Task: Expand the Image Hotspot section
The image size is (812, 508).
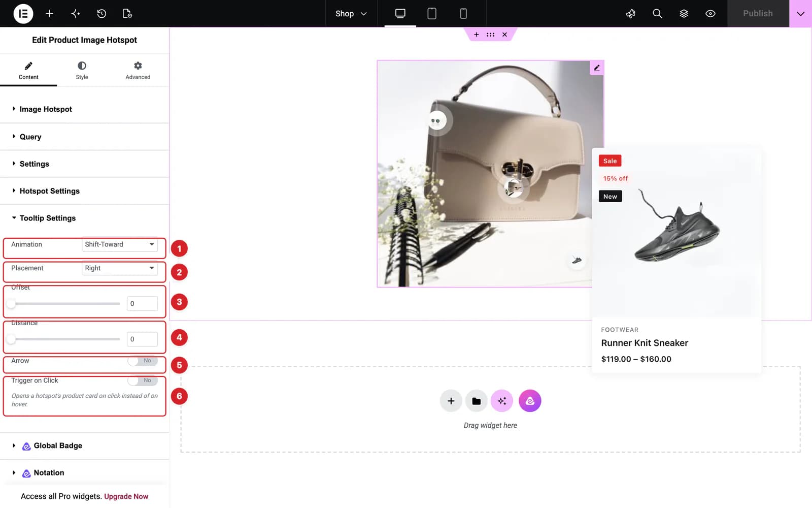Action: coord(84,109)
